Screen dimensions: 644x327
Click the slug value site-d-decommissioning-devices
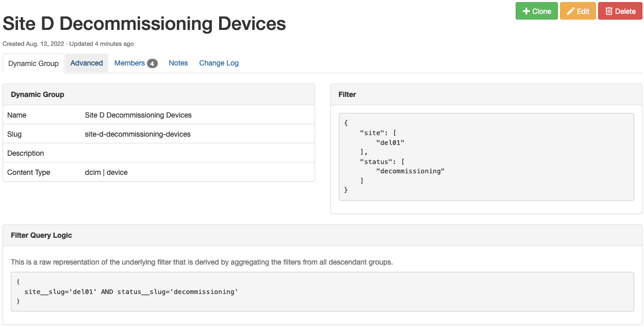click(x=138, y=134)
